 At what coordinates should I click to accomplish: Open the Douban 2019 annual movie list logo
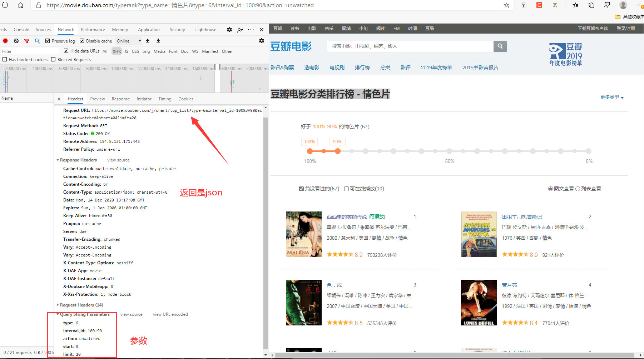566,54
